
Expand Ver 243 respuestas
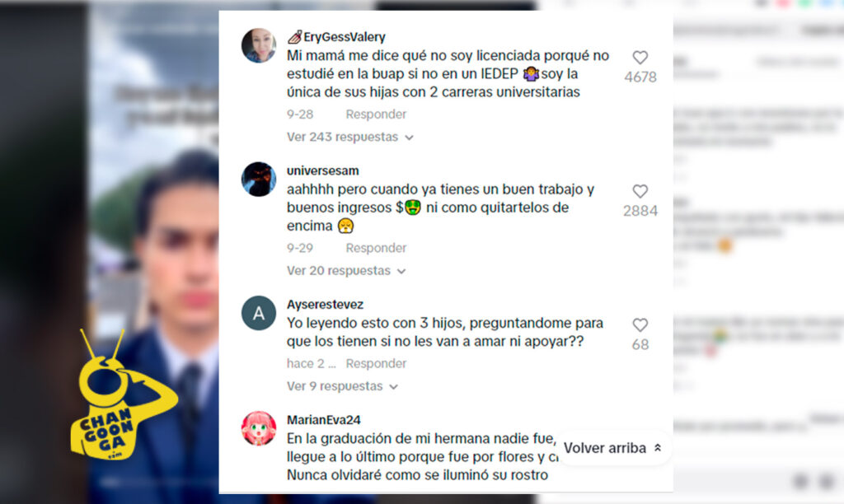coord(349,138)
